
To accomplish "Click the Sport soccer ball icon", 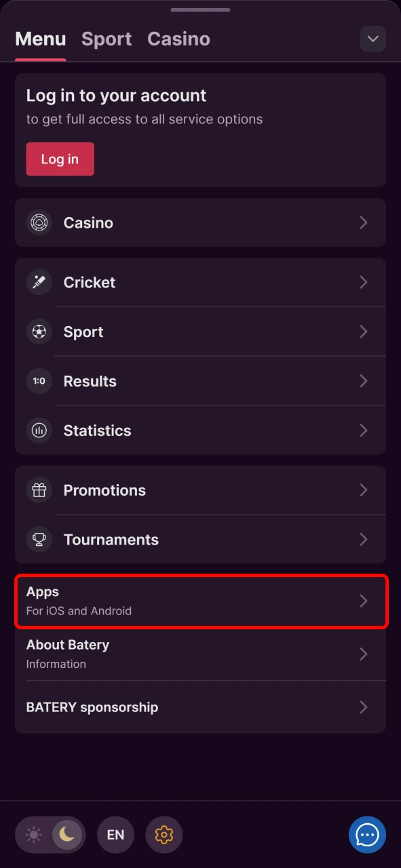I will pos(39,332).
